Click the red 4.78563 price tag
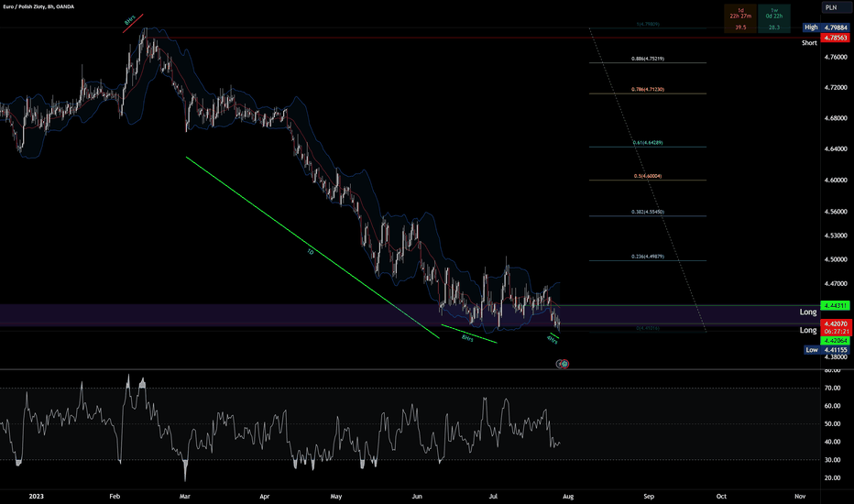 click(835, 38)
